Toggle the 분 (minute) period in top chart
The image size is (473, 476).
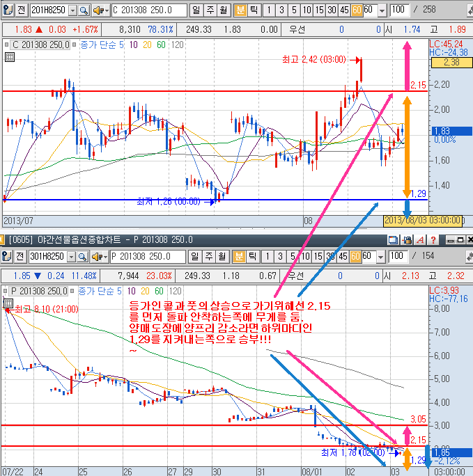point(240,10)
